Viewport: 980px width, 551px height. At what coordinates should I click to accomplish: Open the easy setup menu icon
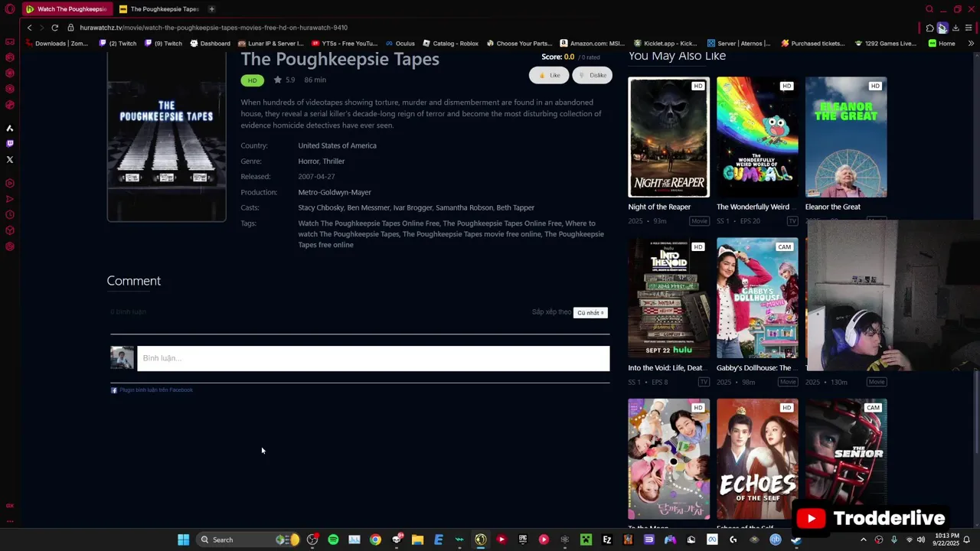[969, 28]
